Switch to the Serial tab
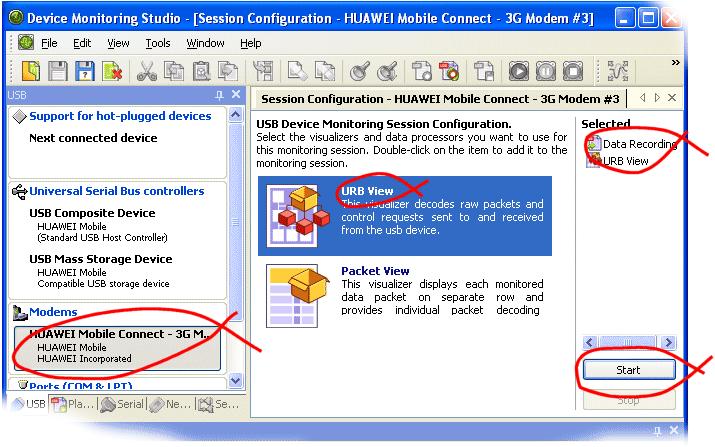Viewport: 715px width, 447px height. [121, 405]
